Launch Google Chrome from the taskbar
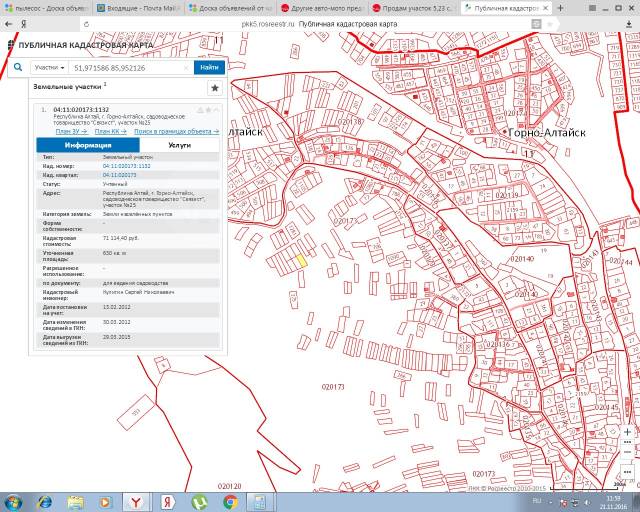This screenshot has height=512, width=640. coord(230,503)
